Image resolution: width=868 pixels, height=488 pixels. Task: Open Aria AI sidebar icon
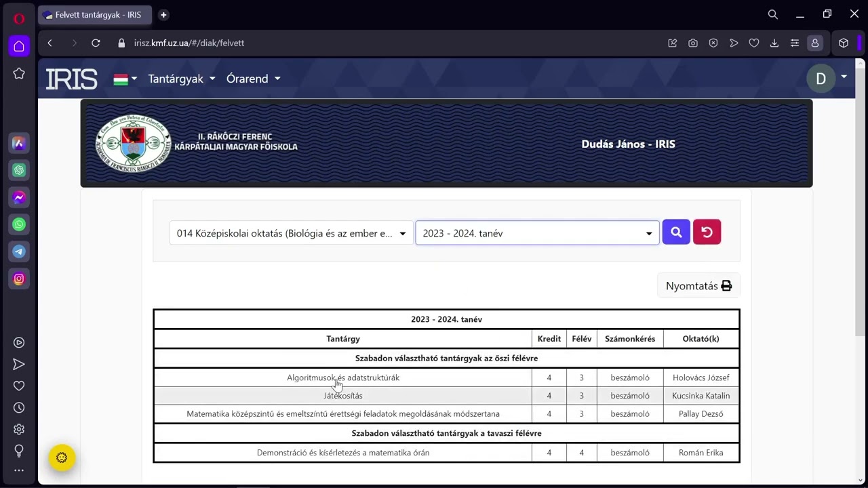19,143
